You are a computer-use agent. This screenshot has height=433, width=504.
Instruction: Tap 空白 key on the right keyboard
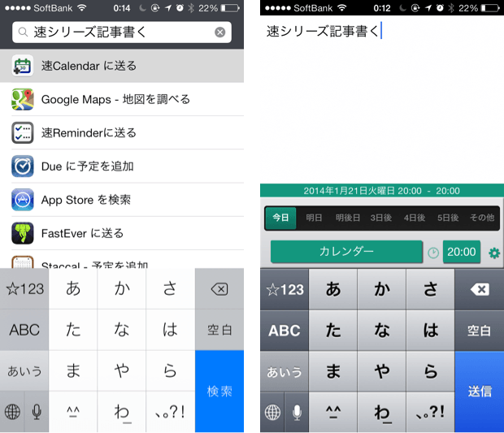pos(480,331)
